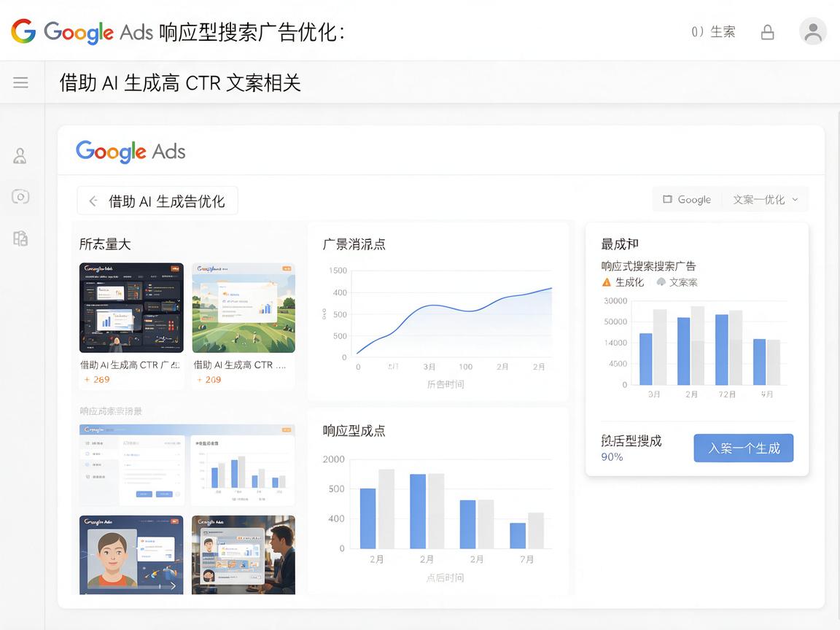The image size is (840, 630).
Task: Click the 所志量大 section heading
Action: [x=105, y=244]
